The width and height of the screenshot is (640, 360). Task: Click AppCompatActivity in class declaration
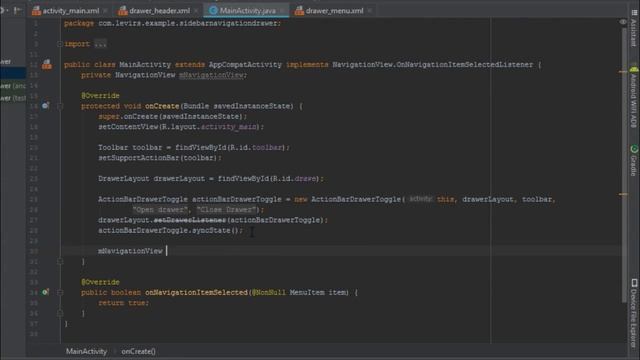click(245, 64)
